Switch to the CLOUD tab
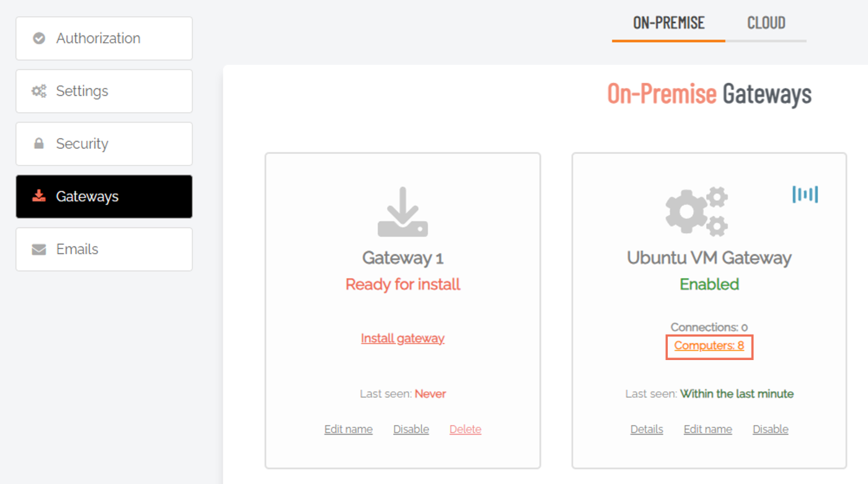This screenshot has width=868, height=484. pyautogui.click(x=766, y=24)
